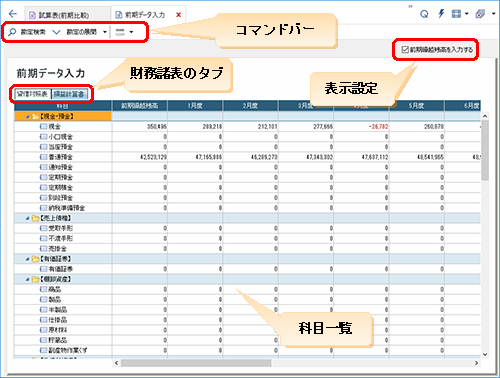Click the account icon beside 現金
Screen dimensions: 500x378
click(x=43, y=127)
